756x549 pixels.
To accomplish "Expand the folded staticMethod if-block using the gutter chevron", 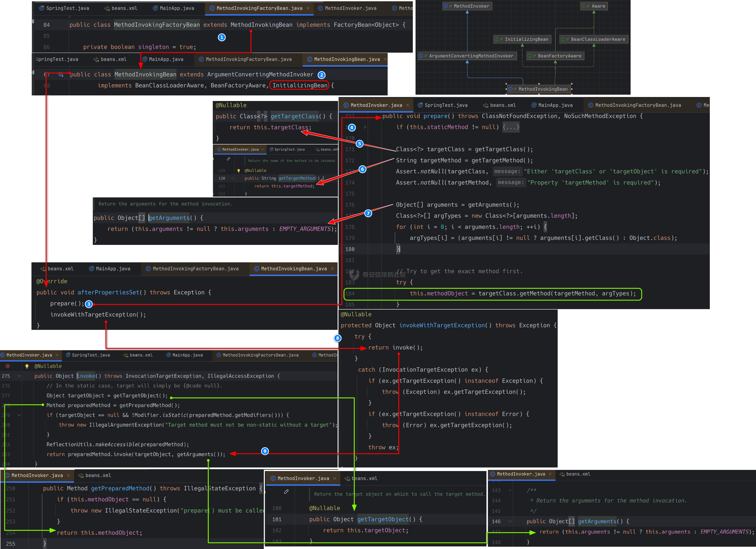I will coord(365,127).
